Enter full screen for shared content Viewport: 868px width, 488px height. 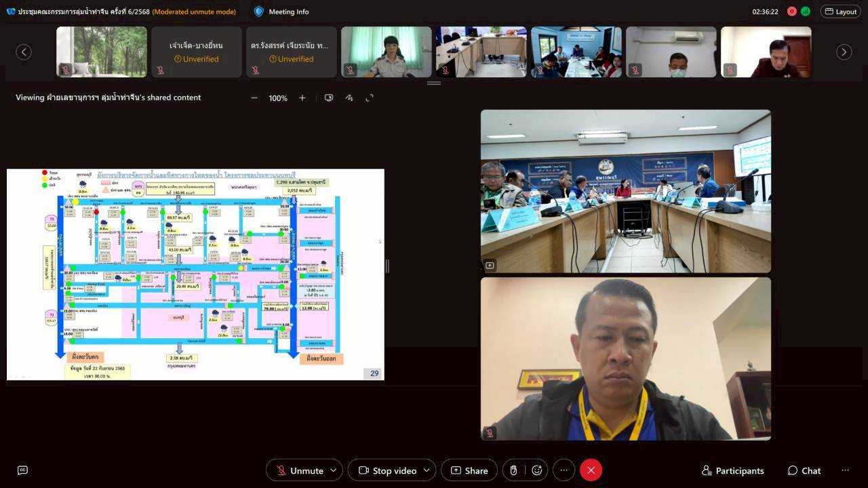[x=370, y=98]
